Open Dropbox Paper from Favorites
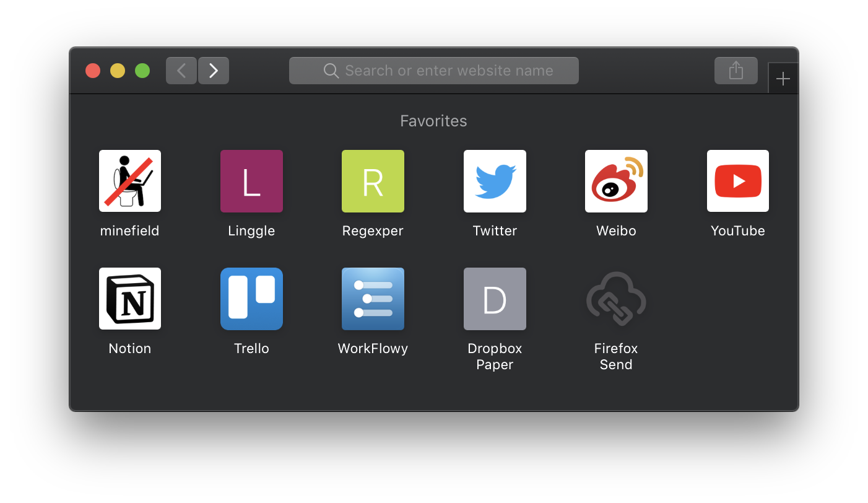 point(495,299)
